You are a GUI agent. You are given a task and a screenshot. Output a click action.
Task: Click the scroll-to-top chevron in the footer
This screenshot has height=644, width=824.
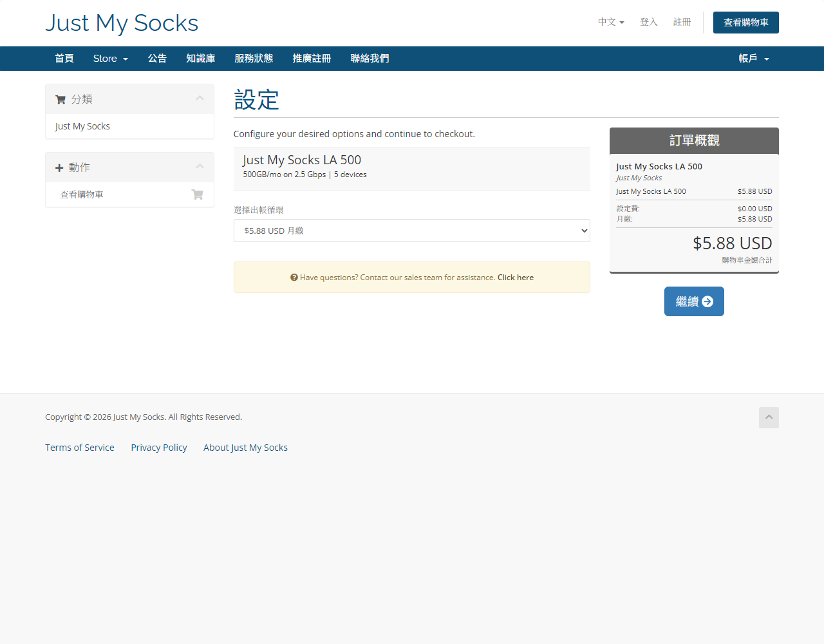click(x=769, y=417)
